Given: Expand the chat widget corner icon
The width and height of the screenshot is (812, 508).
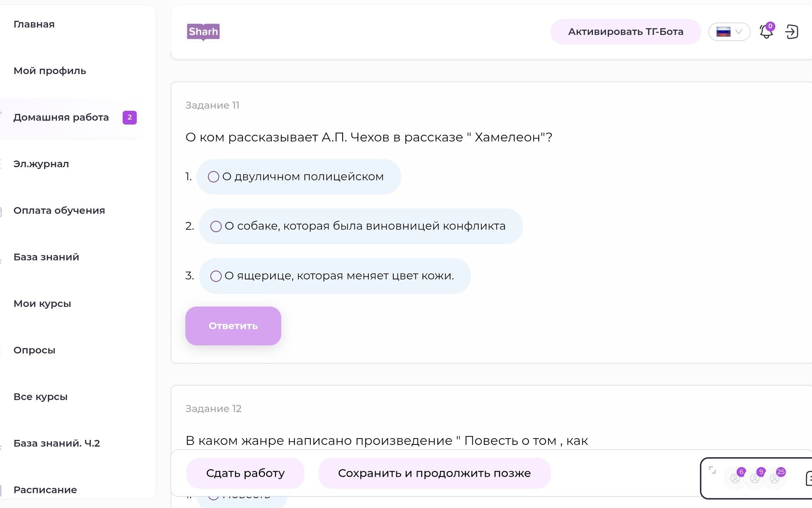Looking at the screenshot, I should click(x=713, y=470).
